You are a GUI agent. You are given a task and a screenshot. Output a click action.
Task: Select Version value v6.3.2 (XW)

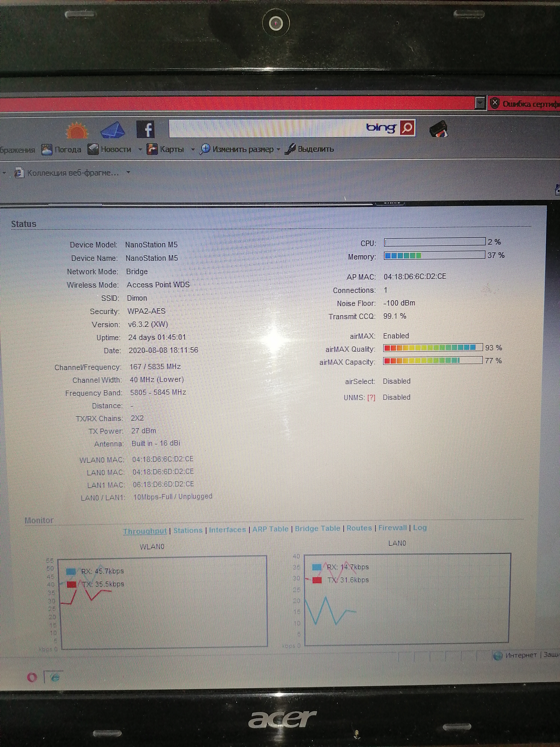[148, 324]
